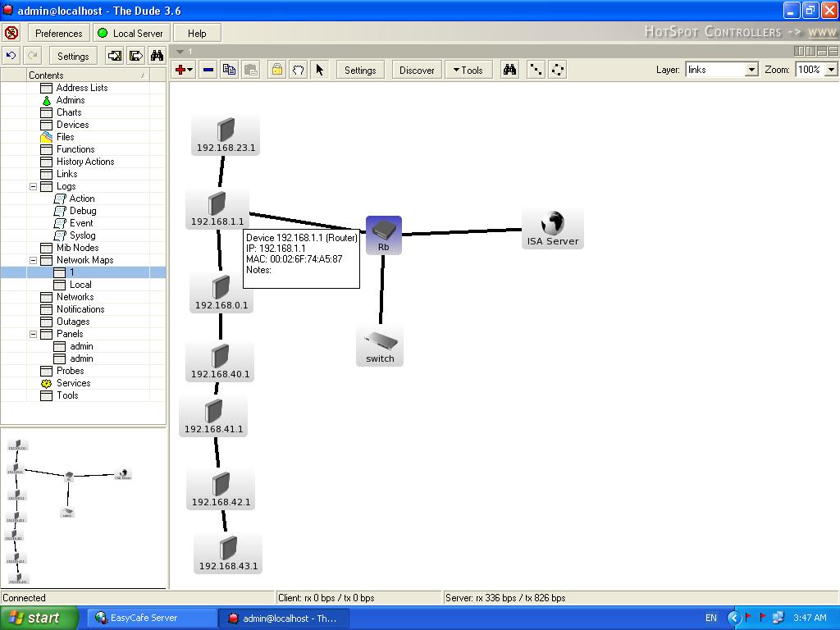Click the Discover button
Viewport: 840px width, 630px height.
(x=417, y=71)
